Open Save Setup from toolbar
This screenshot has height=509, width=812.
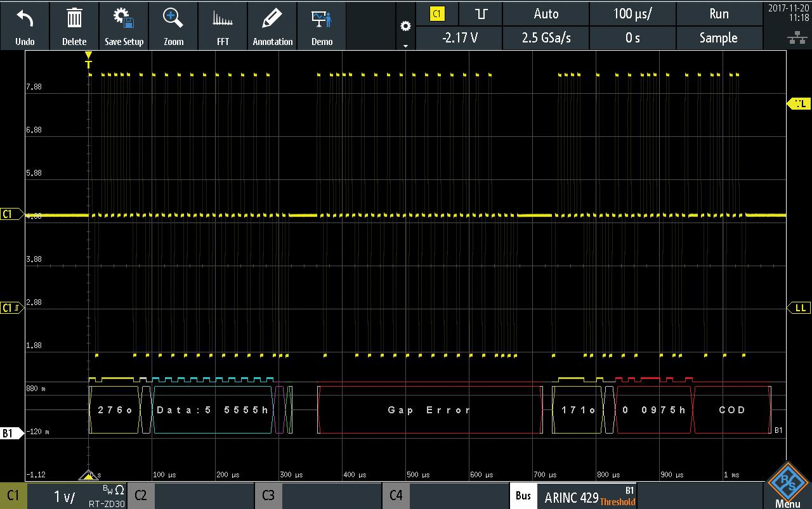tap(124, 25)
